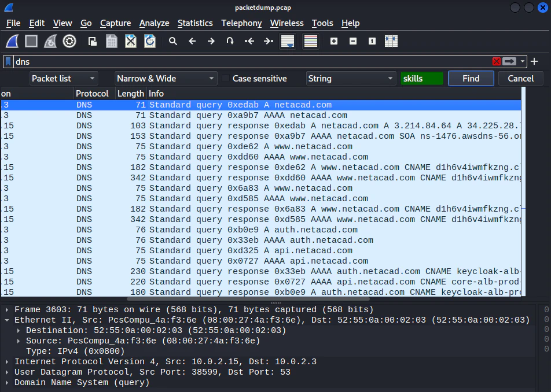Open the View menu
The image size is (551, 392).
click(x=63, y=23)
